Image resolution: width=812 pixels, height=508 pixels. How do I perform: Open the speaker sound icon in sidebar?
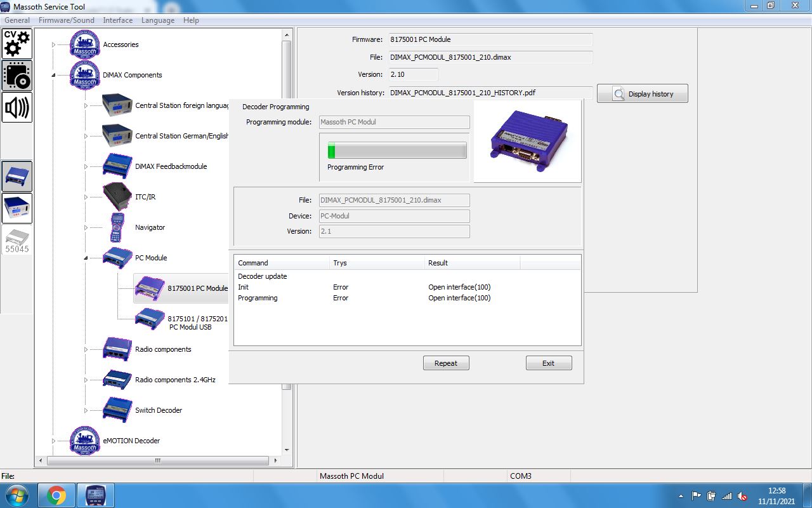[x=17, y=107]
